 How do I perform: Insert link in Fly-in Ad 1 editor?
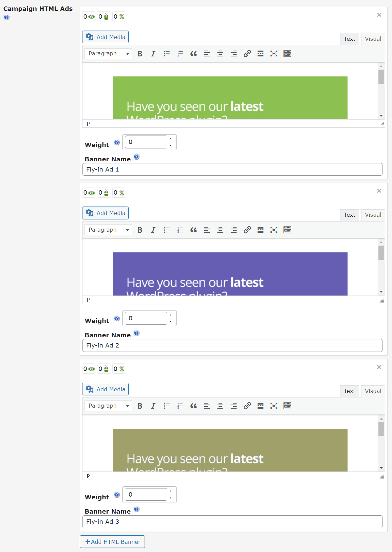[x=247, y=54]
